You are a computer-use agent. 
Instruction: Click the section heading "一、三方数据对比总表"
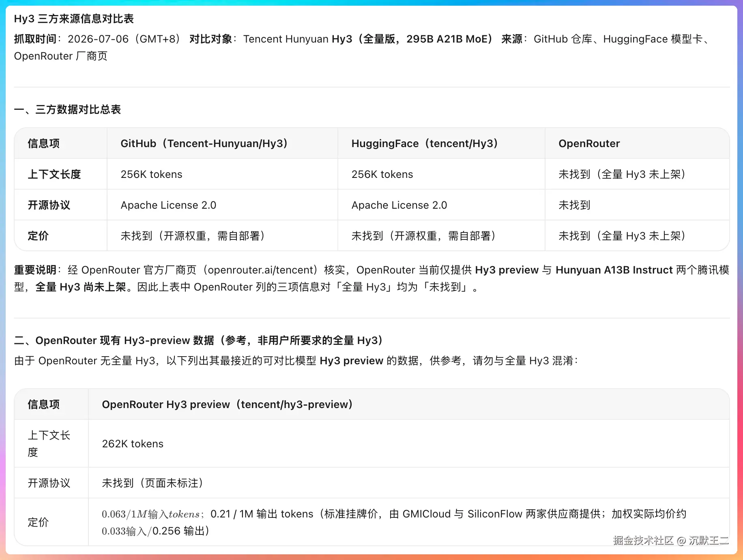click(x=67, y=109)
